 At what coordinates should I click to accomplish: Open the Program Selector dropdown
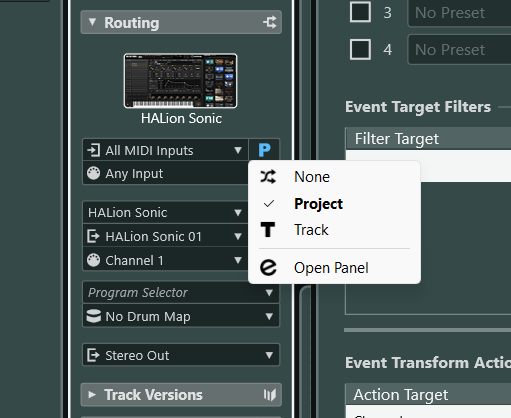coord(181,292)
